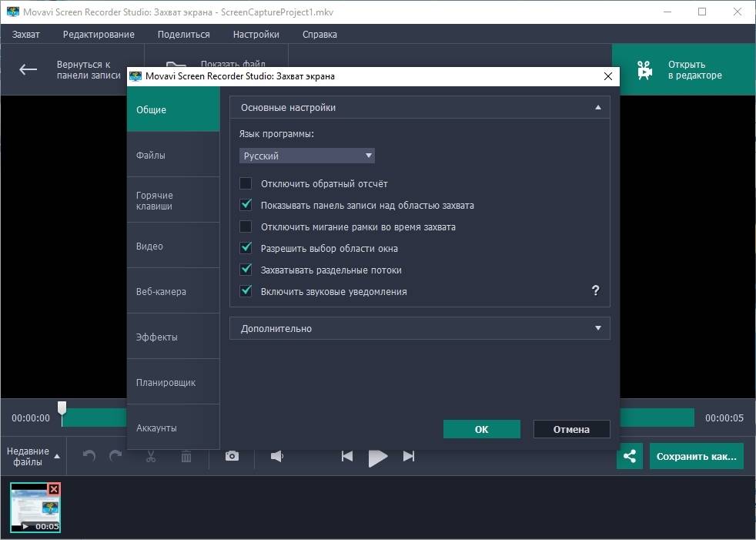Click the back arrow to recording panel
The width and height of the screenshot is (756, 540).
coord(28,69)
